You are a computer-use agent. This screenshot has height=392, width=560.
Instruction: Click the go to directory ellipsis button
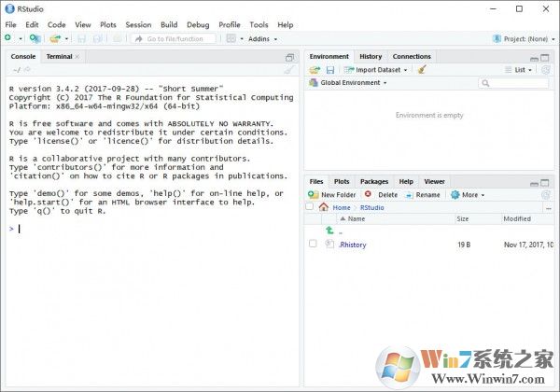coord(549,208)
